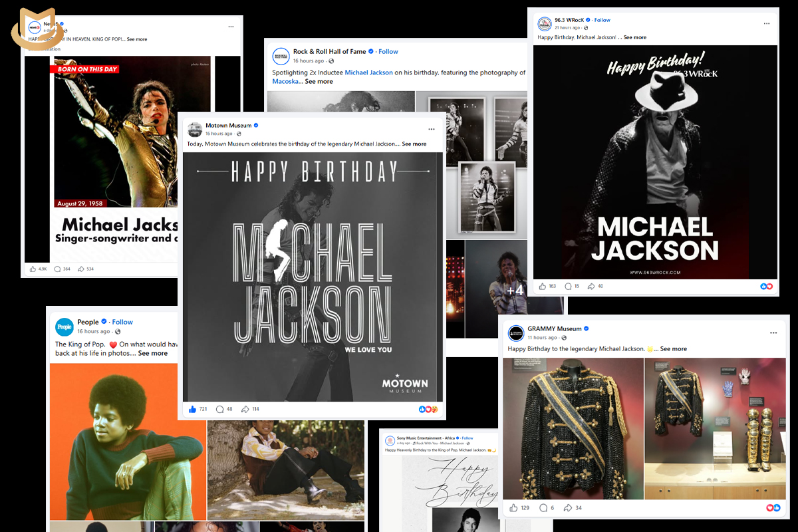Image resolution: width=798 pixels, height=532 pixels.
Task: Click the globe privacy icon on Motown Museum post
Action: 239,134
